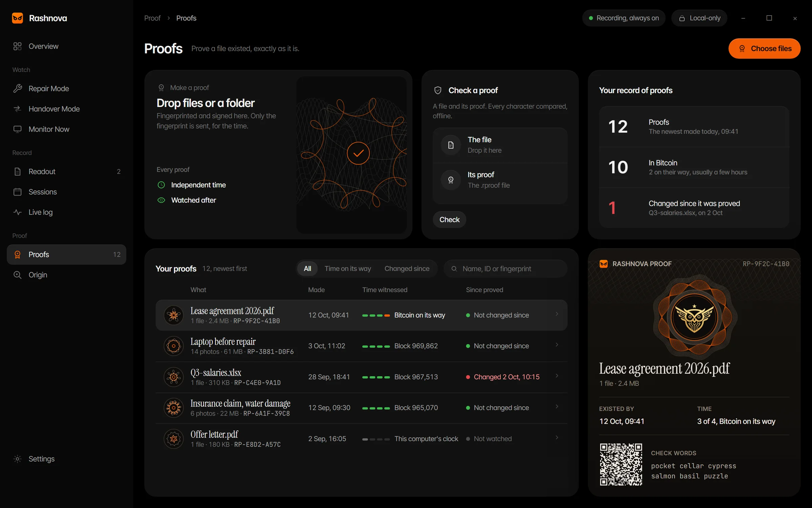Click the Lease agreement time-witnessed progress bars
Image resolution: width=812 pixels, height=508 pixels.
[376, 315]
